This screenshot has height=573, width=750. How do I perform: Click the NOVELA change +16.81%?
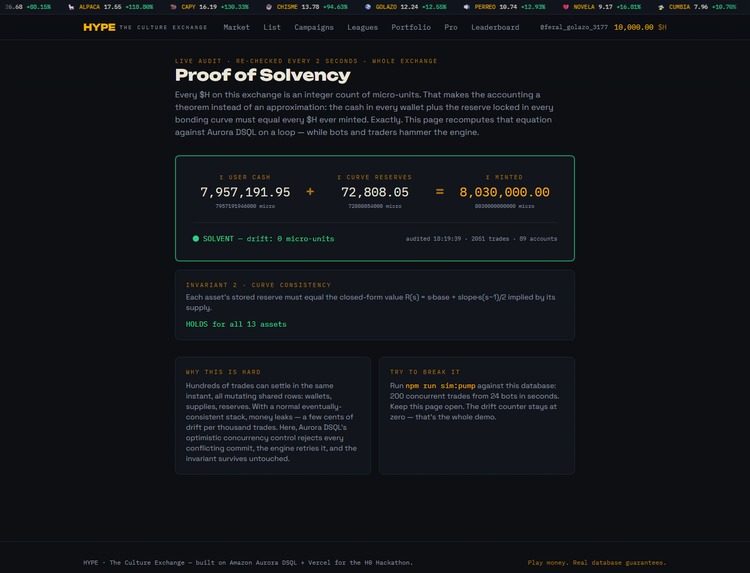click(629, 7)
